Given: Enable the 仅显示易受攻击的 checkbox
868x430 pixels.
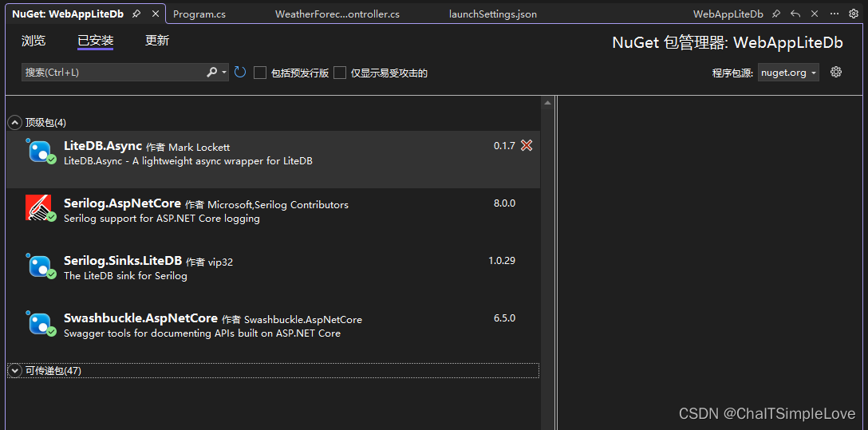Looking at the screenshot, I should pos(340,73).
